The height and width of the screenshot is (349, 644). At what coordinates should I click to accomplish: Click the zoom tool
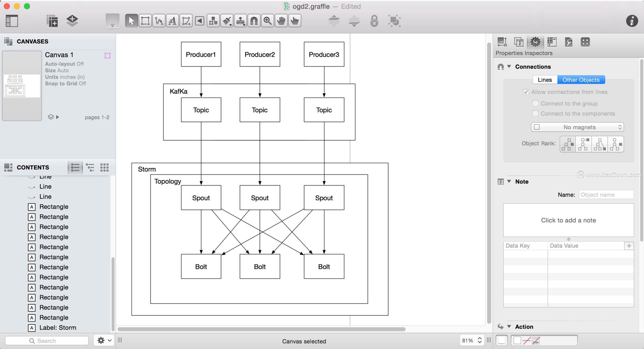tap(267, 20)
